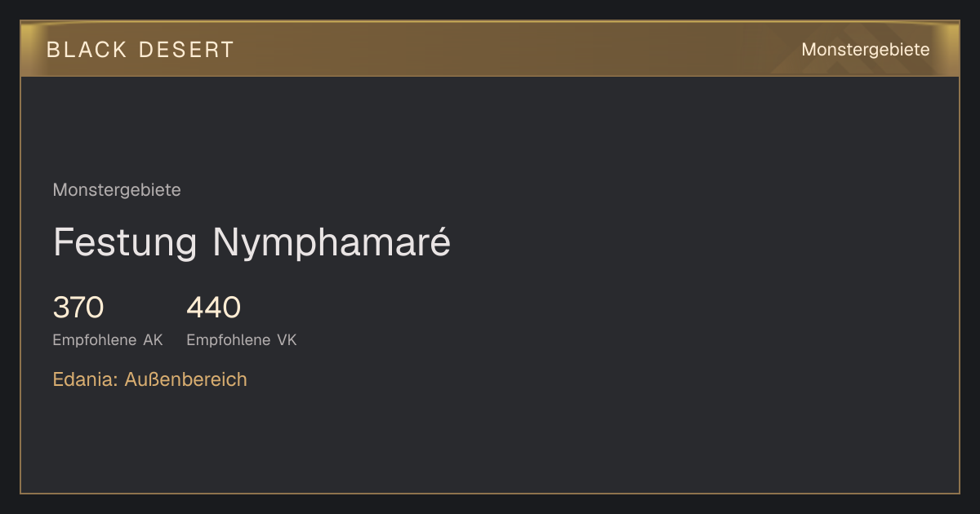Click the Empfohlene VK label
The image size is (980, 514).
[242, 340]
